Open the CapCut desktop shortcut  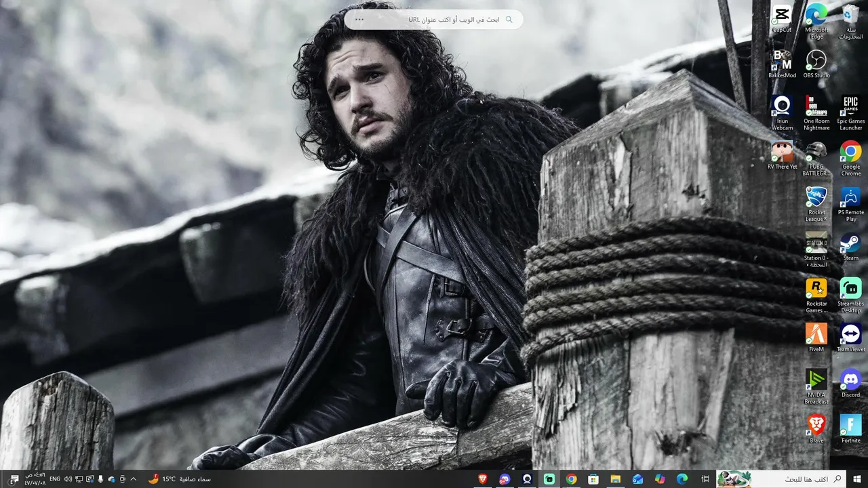(782, 19)
